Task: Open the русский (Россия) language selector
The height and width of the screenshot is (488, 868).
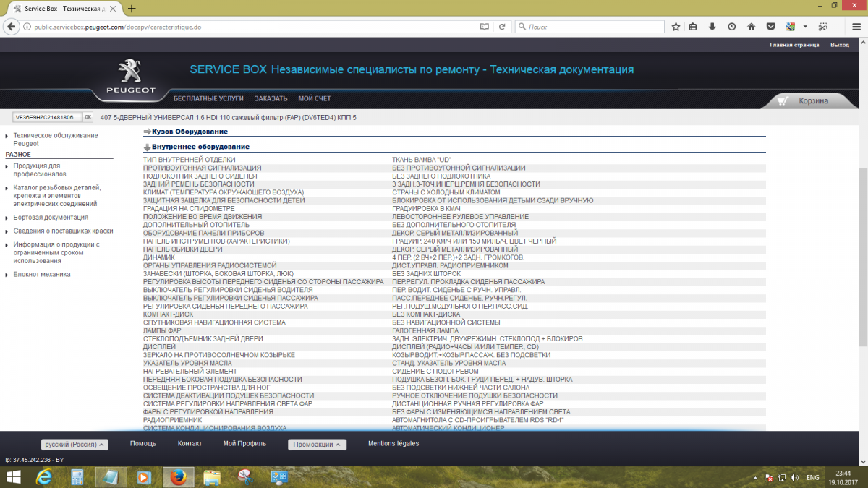Action: click(75, 444)
